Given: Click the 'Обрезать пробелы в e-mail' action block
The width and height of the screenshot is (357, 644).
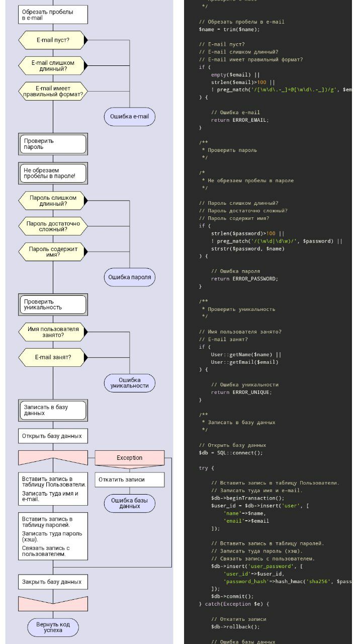Looking at the screenshot, I should coord(53,15).
